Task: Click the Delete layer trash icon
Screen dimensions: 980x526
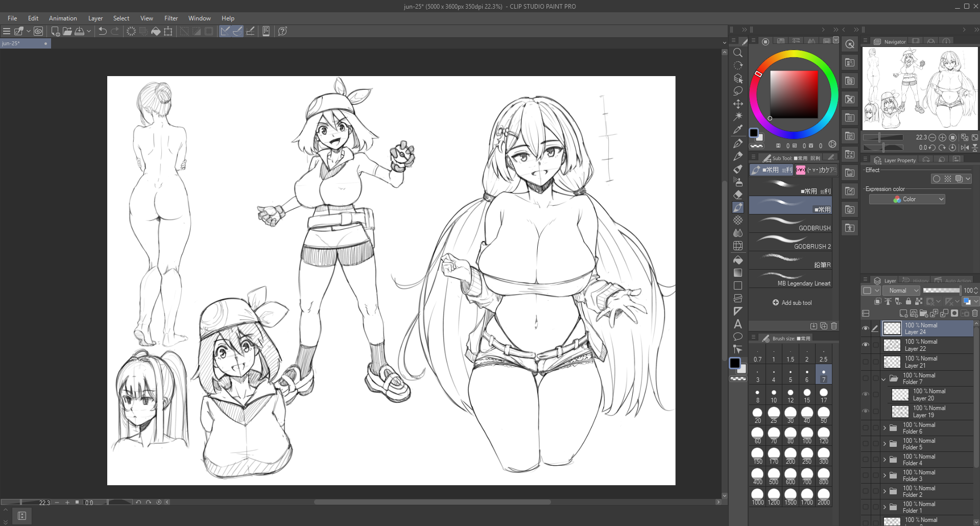Action: point(975,313)
